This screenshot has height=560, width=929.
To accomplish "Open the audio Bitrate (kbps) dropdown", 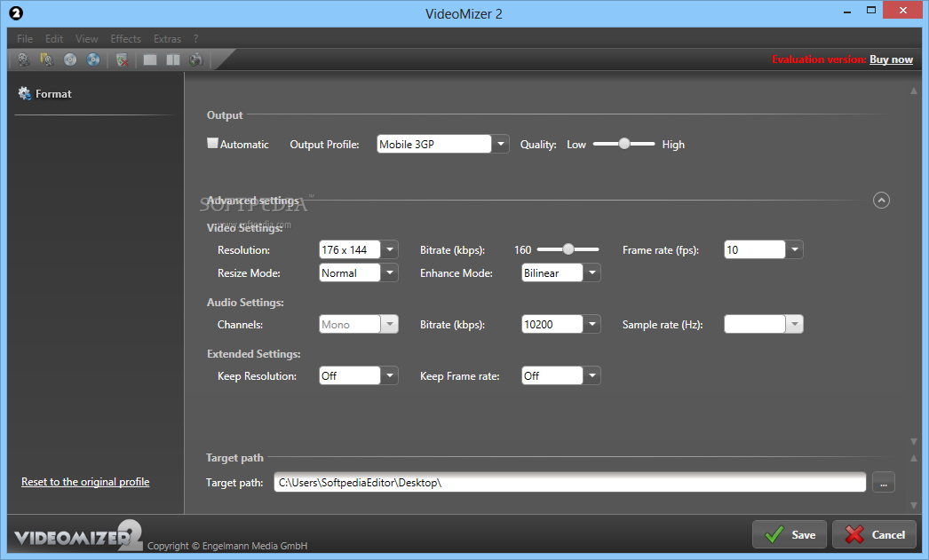I will tap(592, 325).
